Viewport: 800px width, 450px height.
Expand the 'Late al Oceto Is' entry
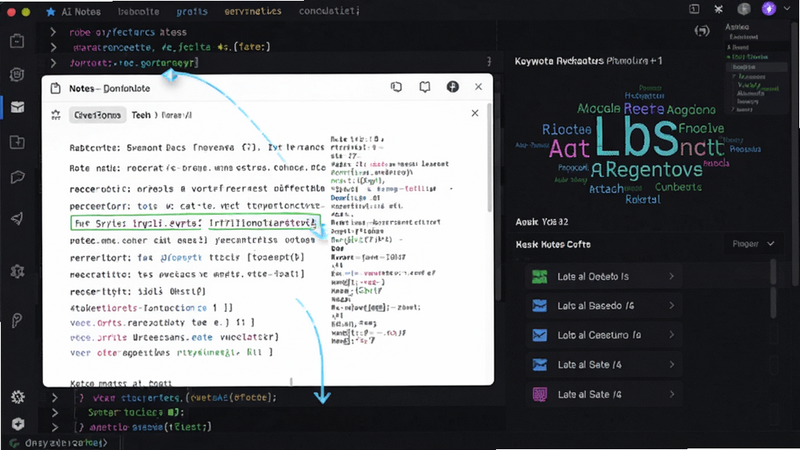tap(604, 277)
